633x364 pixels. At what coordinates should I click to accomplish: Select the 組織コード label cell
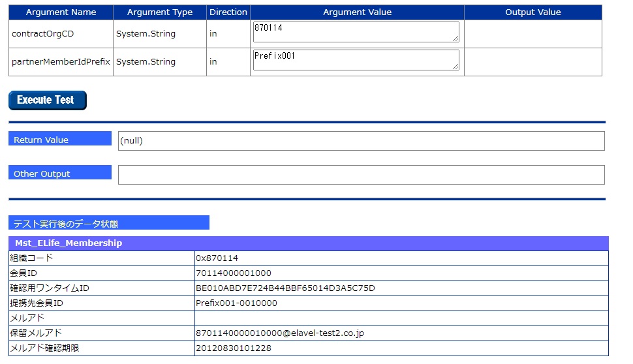[102, 258]
